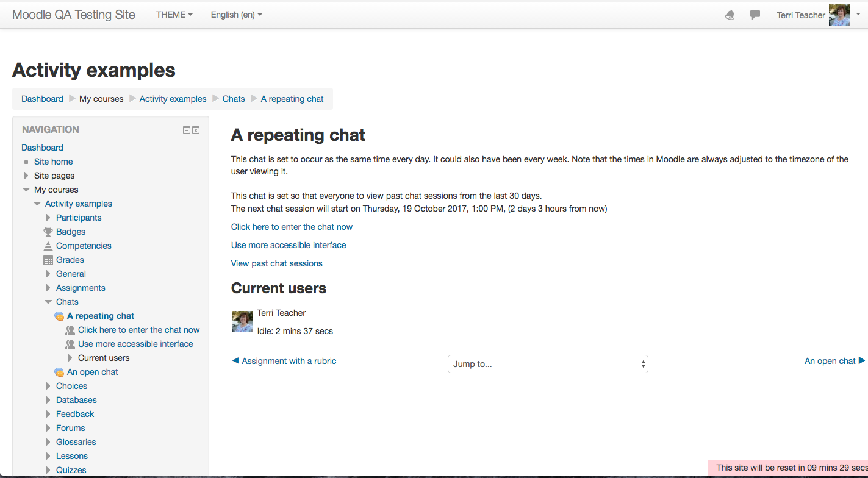Open the notifications bell icon
Image resolution: width=868 pixels, height=478 pixels.
click(730, 15)
